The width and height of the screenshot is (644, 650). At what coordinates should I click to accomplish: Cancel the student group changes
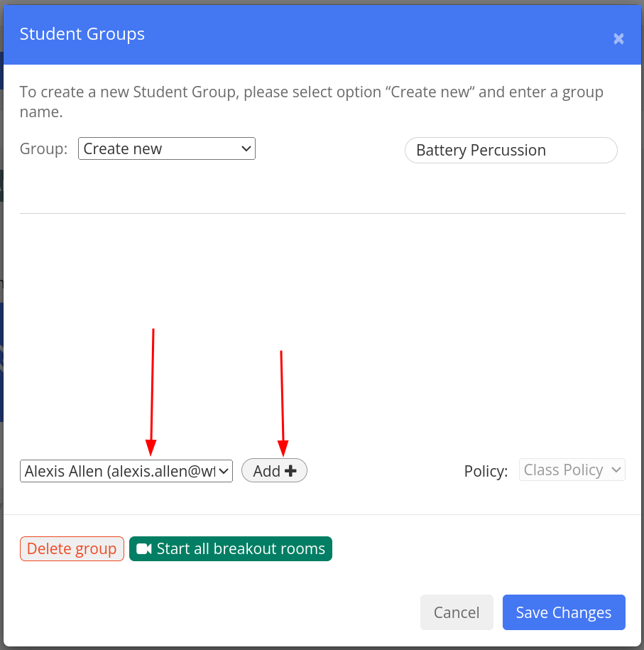[457, 612]
